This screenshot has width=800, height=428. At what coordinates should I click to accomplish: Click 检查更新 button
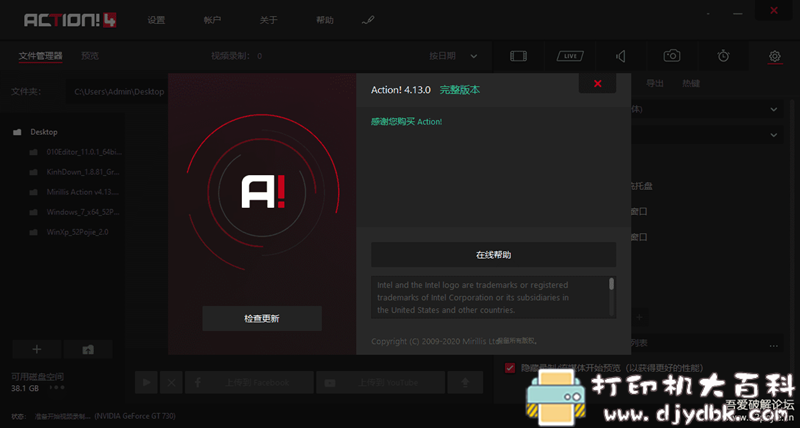pos(262,318)
